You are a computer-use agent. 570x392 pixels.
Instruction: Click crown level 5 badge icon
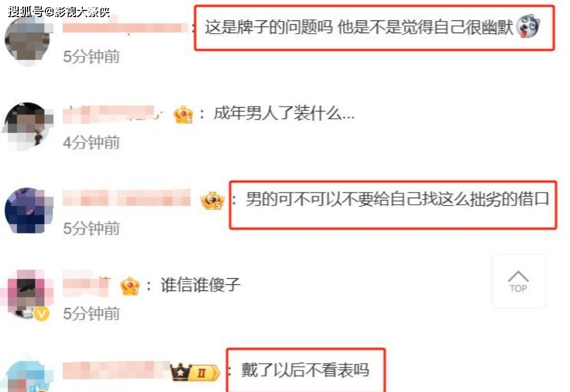click(x=212, y=200)
